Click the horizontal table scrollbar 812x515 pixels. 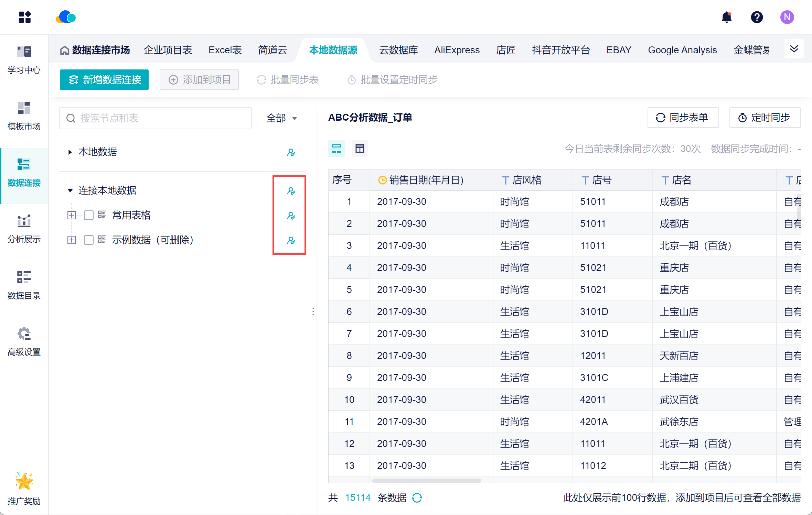tap(427, 480)
